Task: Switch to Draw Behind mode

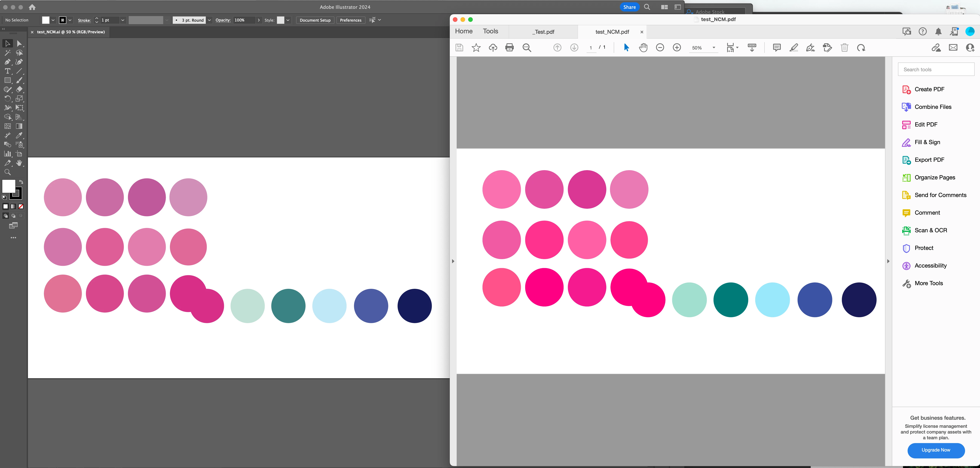Action: (13, 216)
